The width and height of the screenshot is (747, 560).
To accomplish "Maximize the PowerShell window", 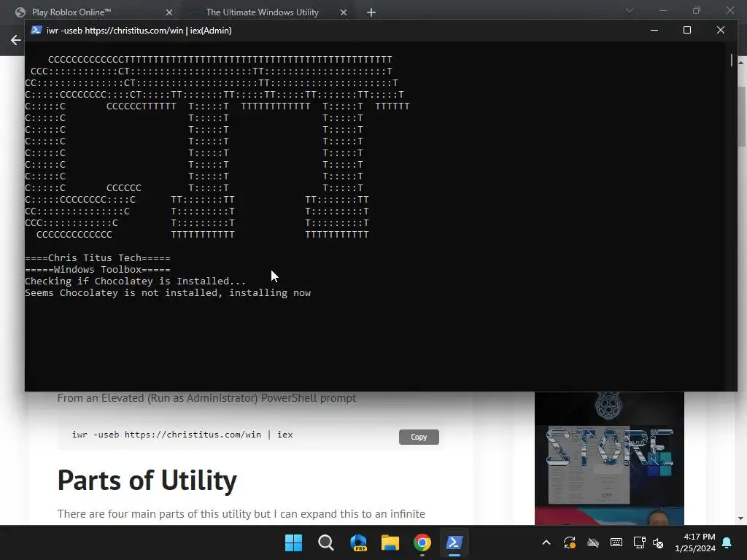I will coord(687,30).
